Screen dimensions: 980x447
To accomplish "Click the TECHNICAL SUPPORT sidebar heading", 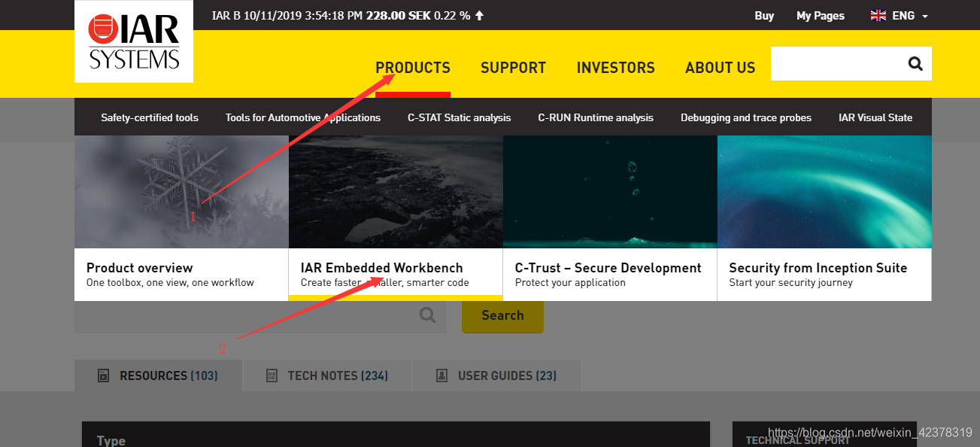I will coord(797,441).
